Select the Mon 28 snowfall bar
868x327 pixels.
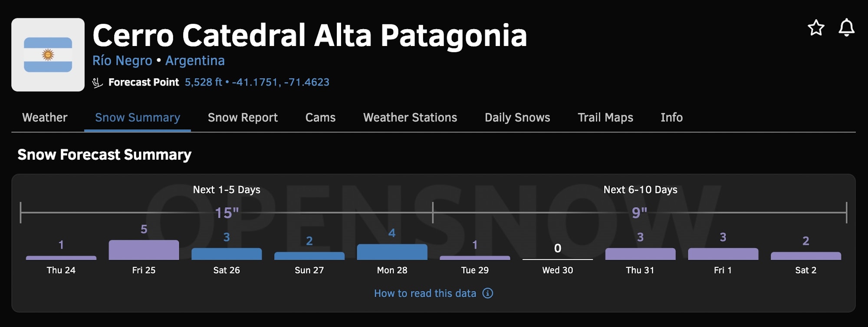[x=392, y=252]
